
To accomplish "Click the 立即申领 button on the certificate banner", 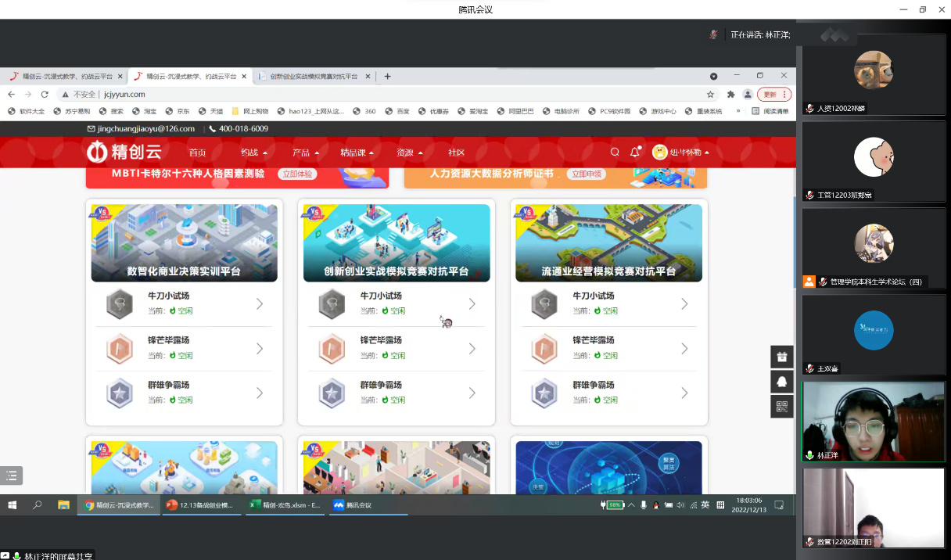I will tap(587, 174).
